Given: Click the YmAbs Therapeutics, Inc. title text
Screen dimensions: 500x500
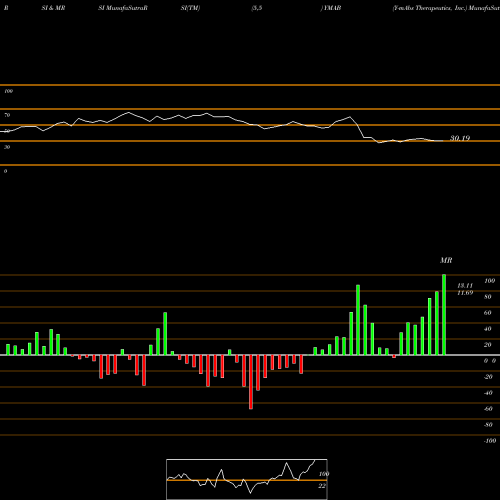Looking at the screenshot, I should tap(429, 8).
